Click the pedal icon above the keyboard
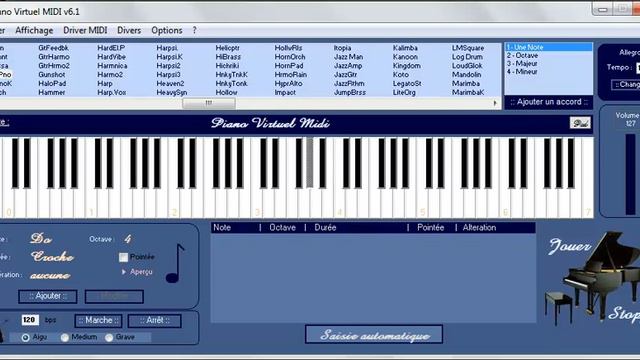 pyautogui.click(x=580, y=123)
